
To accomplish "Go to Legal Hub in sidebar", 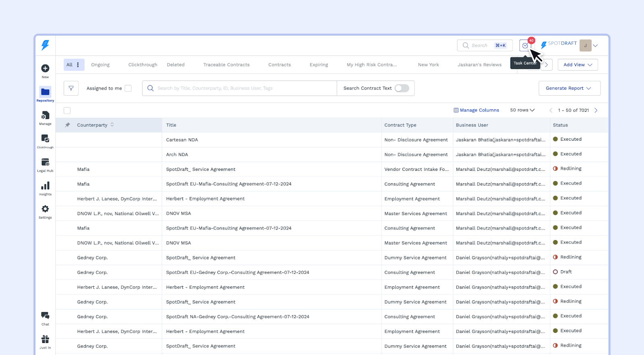I will [x=45, y=162].
